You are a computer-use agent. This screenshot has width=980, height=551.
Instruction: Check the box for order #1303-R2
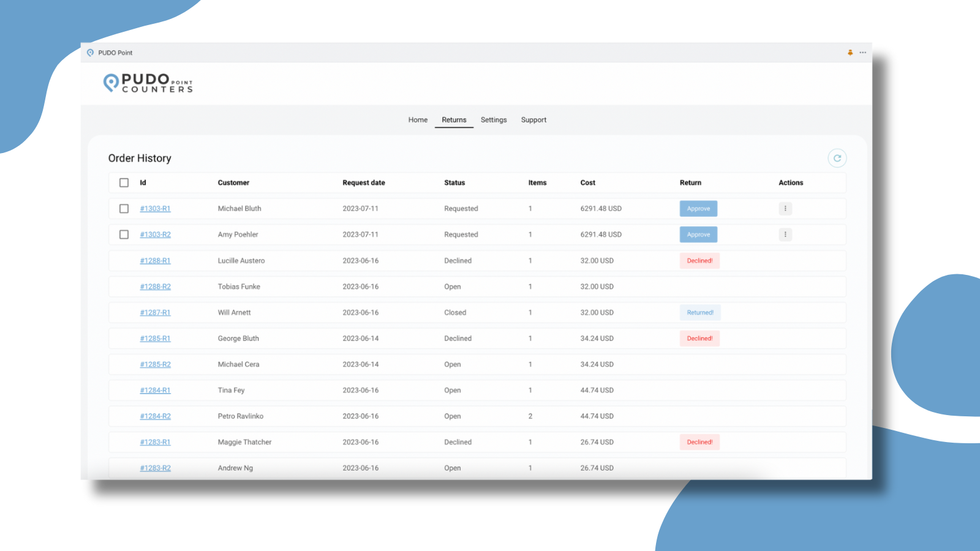tap(124, 234)
